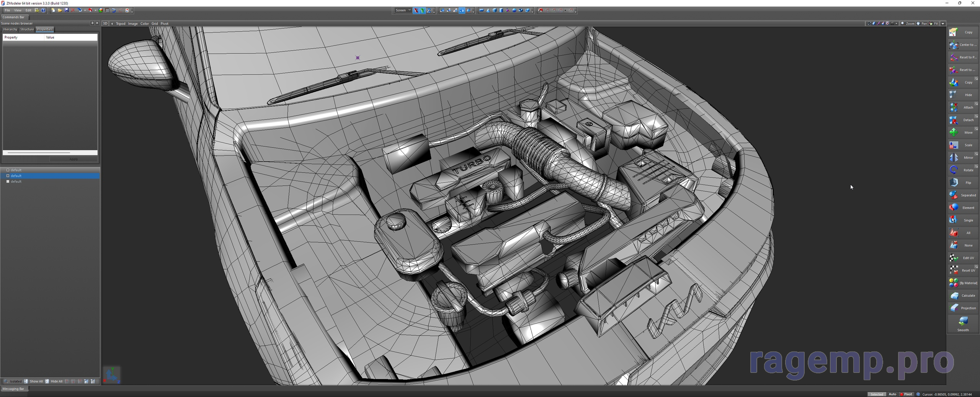980x397 pixels.
Task: Toggle the X axis constraint
Action: [x=416, y=10]
